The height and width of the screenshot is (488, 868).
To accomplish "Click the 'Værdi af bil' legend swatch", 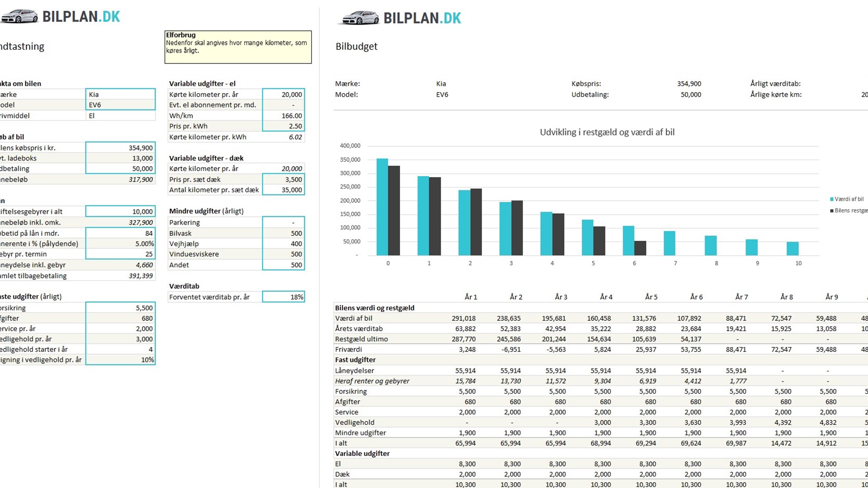I will point(831,199).
